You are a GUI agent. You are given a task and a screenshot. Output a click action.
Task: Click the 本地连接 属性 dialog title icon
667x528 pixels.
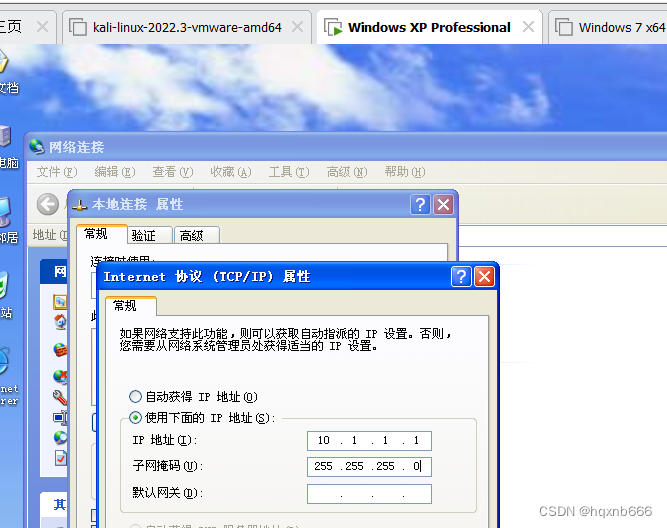(x=80, y=205)
